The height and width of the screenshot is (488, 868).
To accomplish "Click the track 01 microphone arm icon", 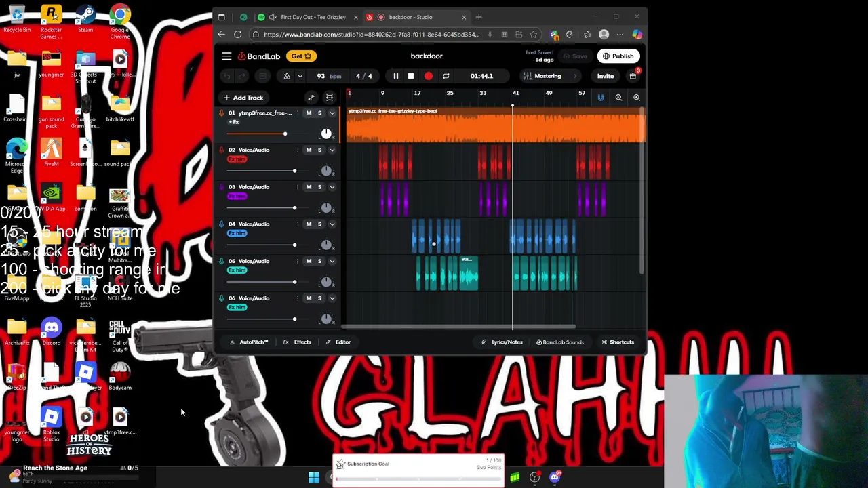I will pyautogui.click(x=221, y=113).
